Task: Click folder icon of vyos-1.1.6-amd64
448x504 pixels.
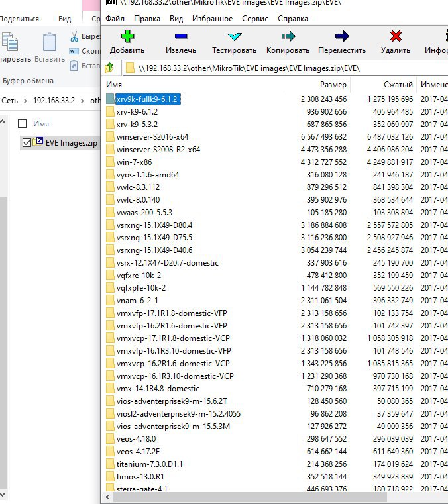Action: point(110,175)
